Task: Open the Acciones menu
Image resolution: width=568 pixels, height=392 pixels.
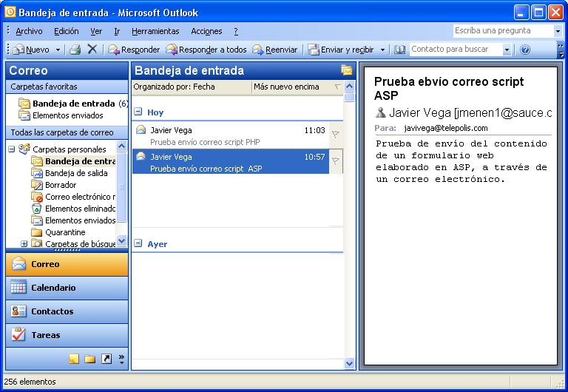Action: pos(206,31)
